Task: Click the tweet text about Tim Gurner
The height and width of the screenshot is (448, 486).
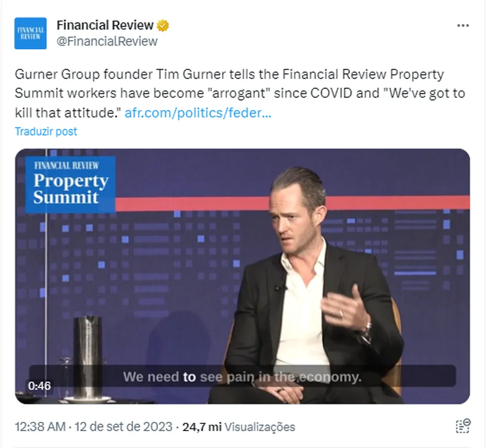Action: coord(229,75)
